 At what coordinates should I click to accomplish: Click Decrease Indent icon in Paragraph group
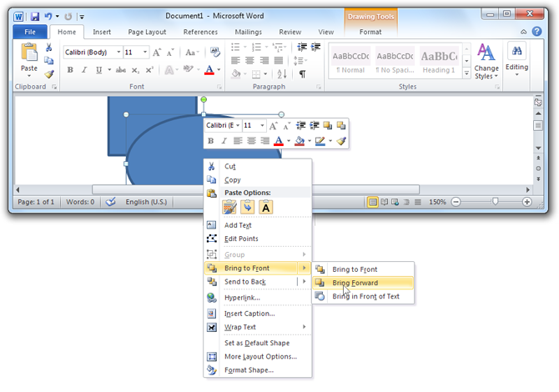tap(302, 47)
